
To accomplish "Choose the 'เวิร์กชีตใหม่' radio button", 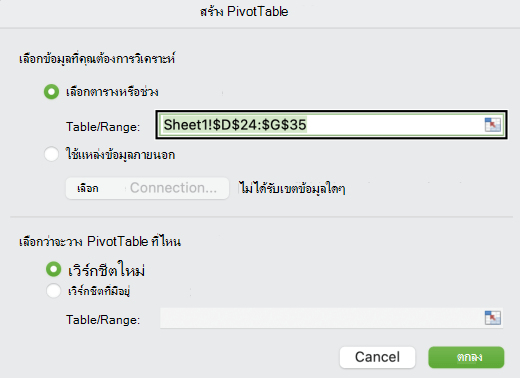I will click(53, 269).
